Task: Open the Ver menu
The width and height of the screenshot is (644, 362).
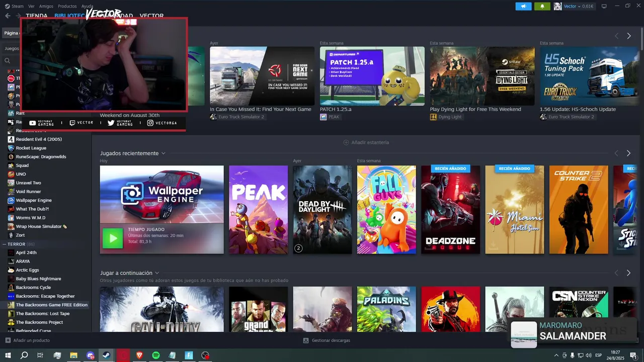Action: (x=31, y=6)
